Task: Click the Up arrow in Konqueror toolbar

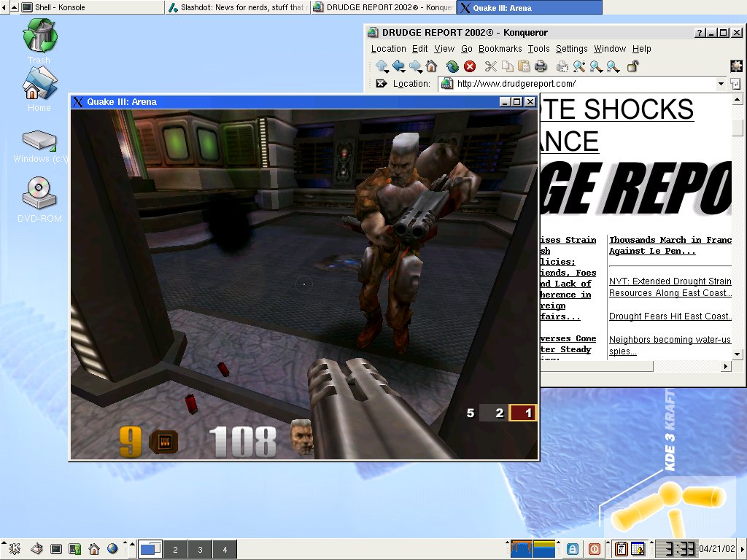Action: tap(382, 66)
